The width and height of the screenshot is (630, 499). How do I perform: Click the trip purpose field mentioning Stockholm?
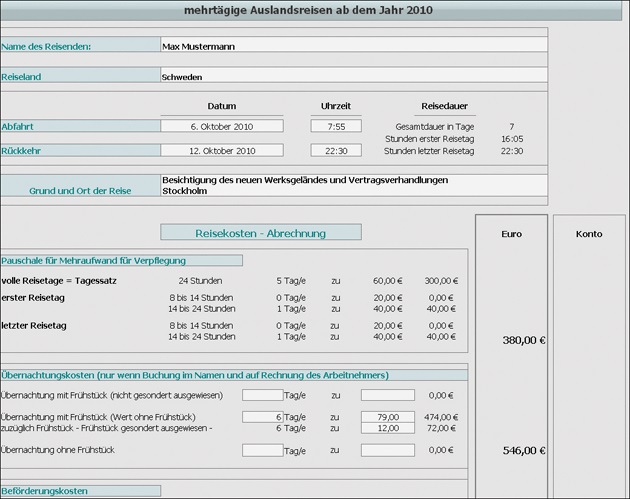tap(352, 185)
